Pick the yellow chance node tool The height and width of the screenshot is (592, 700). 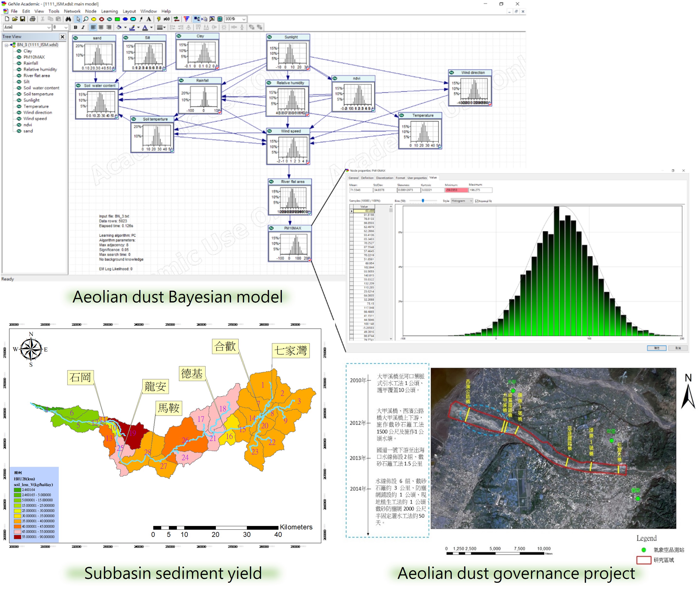(x=94, y=19)
